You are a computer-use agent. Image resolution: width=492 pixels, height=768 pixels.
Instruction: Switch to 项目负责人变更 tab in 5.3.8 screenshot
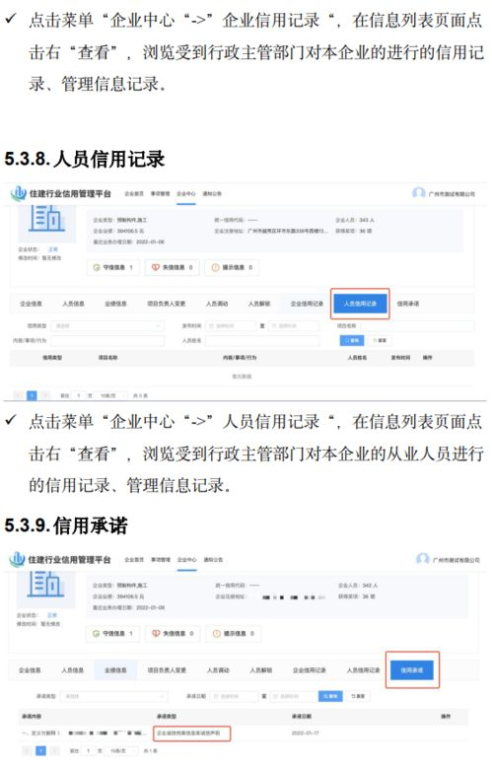point(167,304)
